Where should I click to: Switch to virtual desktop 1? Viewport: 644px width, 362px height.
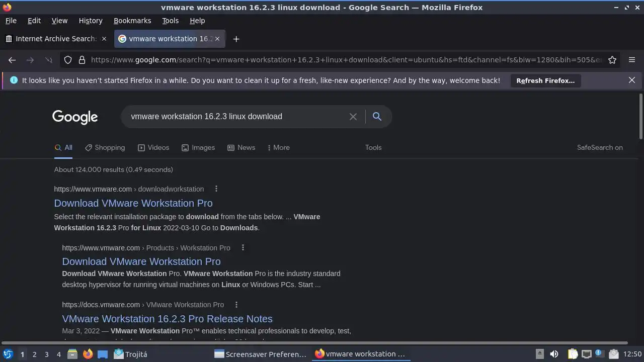click(22, 354)
